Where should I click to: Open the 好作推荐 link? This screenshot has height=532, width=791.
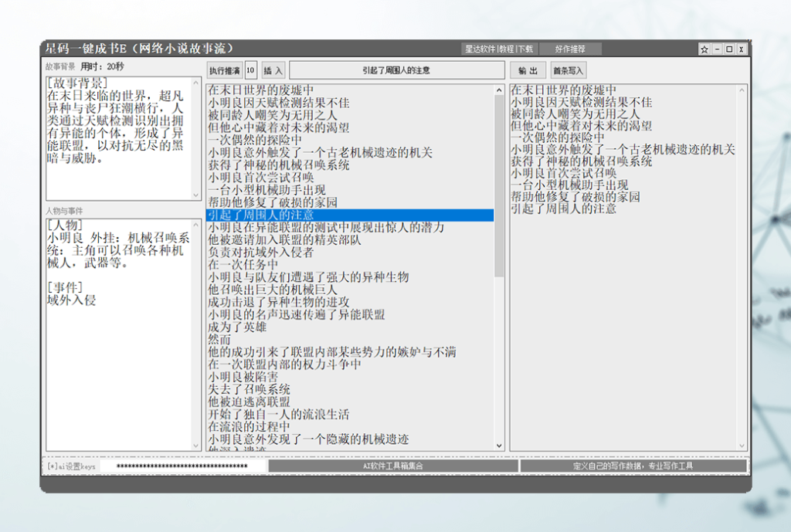coord(570,49)
